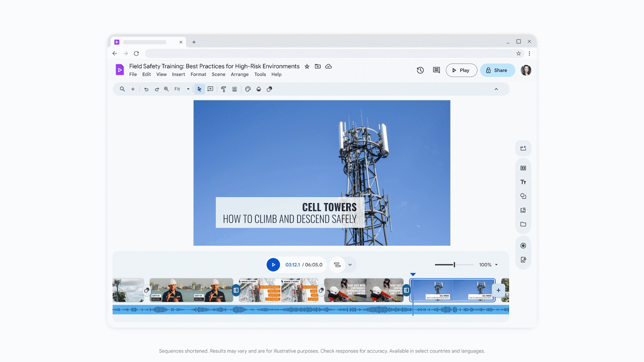Open version history clock icon
Image resolution: width=644 pixels, height=362 pixels.
point(420,70)
